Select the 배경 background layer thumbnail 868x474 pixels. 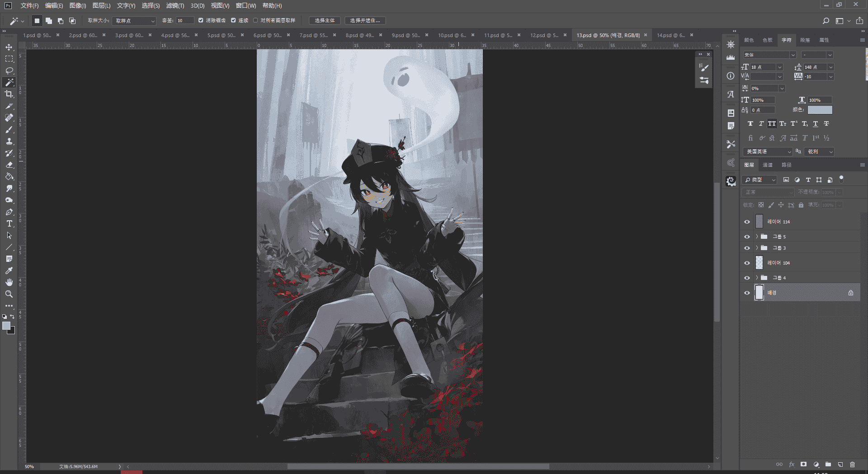pyautogui.click(x=759, y=293)
